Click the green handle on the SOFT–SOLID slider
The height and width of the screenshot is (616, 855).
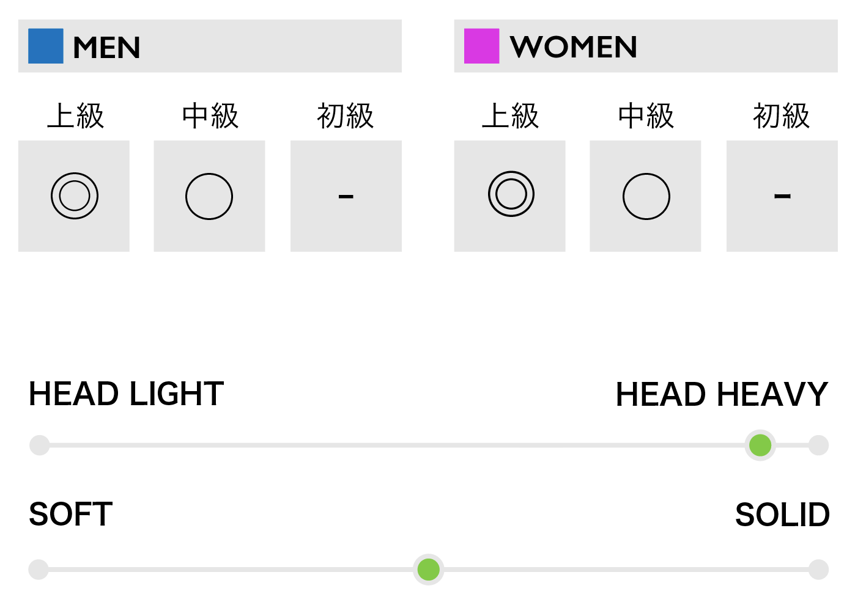429,570
